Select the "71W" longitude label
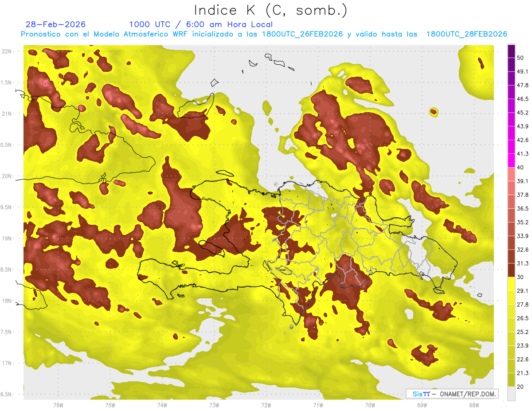This screenshot has width=532, height=411. click(x=318, y=405)
